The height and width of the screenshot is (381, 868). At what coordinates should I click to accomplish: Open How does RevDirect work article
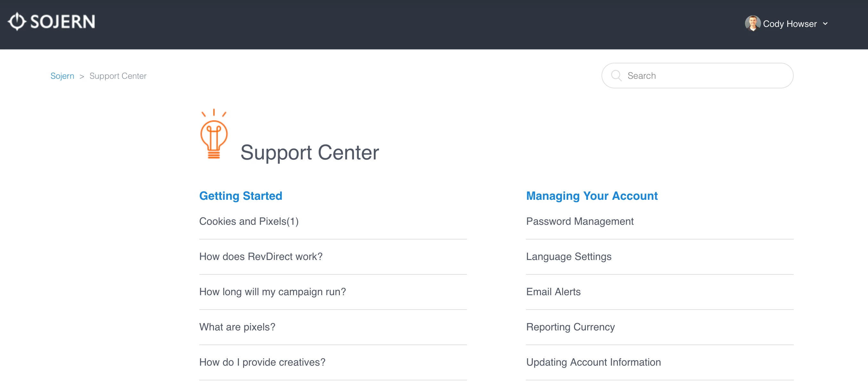260,256
